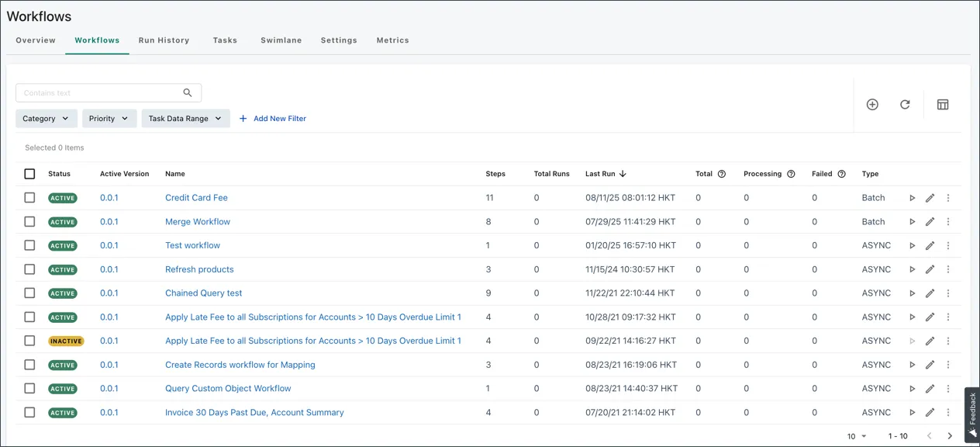Click the Failed column help icon
980x447 pixels.
841,174
